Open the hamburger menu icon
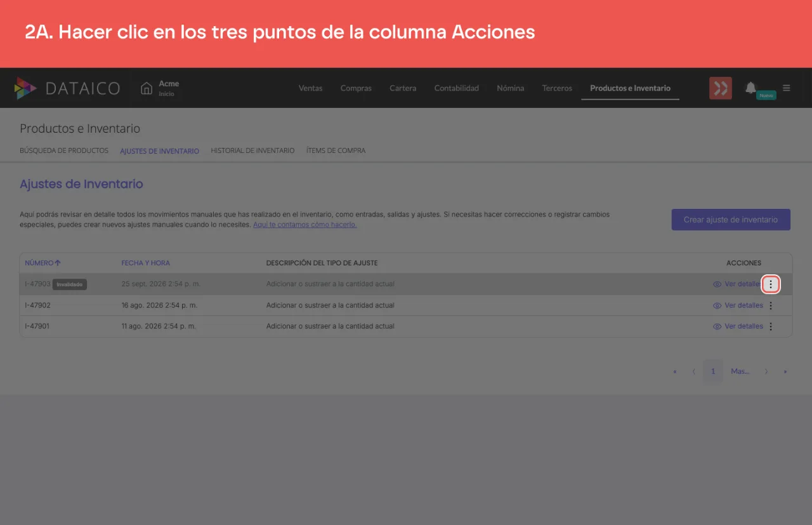The image size is (812, 525). coord(787,88)
